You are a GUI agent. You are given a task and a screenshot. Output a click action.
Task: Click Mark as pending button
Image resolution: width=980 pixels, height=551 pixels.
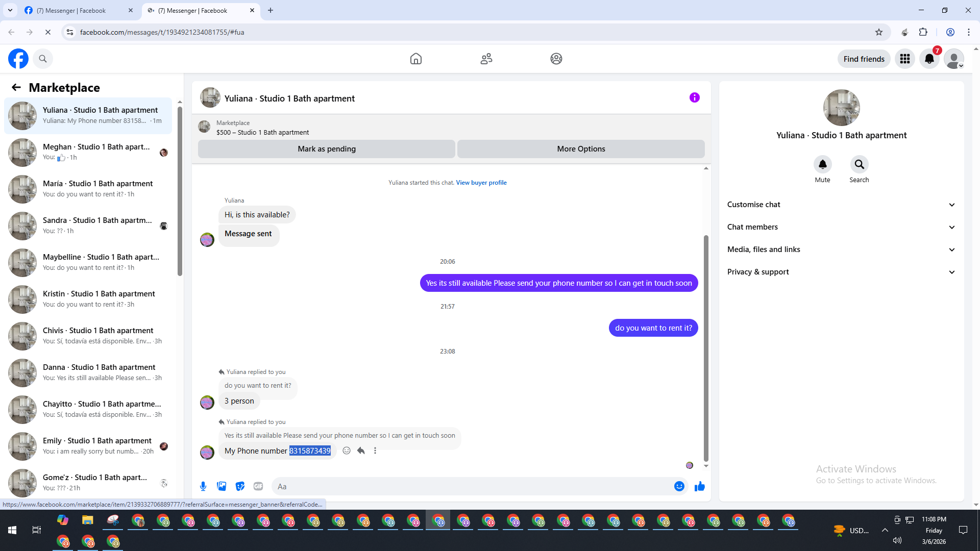(327, 149)
